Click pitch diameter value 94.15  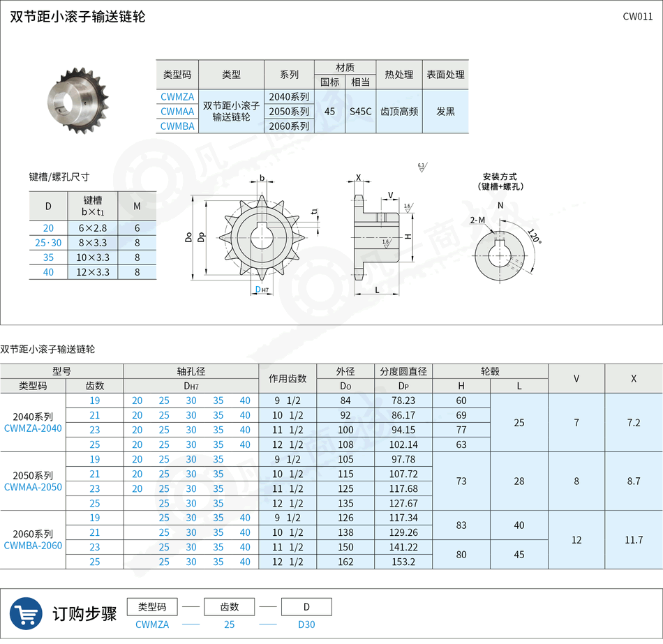(x=403, y=430)
